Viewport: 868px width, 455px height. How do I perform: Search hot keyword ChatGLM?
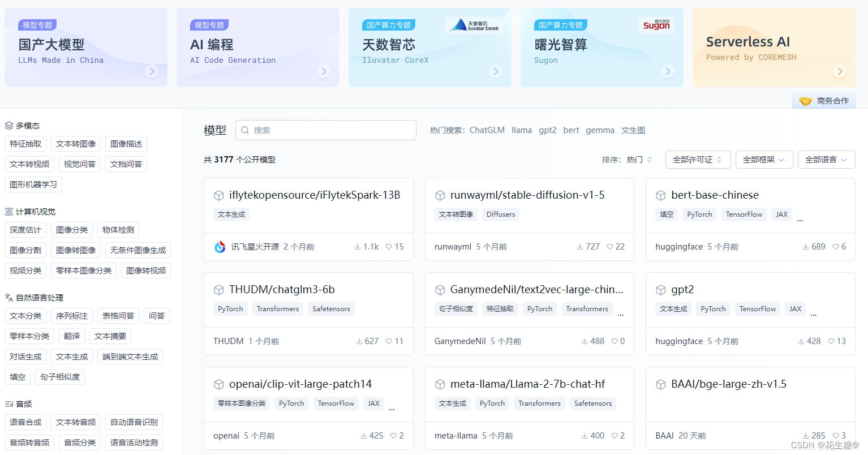(x=487, y=130)
